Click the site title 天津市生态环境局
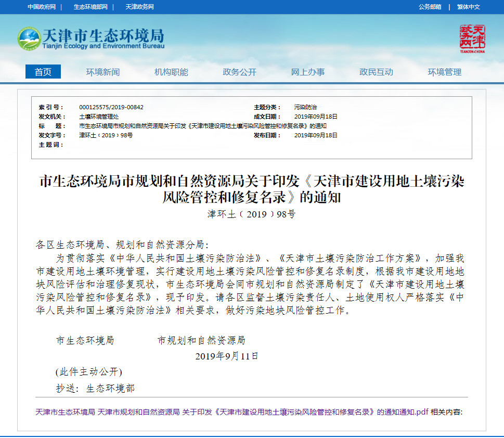Viewport: 504px width, 438px height. click(103, 35)
